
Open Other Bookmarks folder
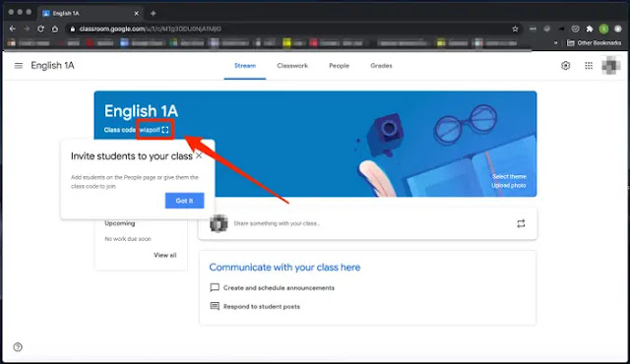594,42
